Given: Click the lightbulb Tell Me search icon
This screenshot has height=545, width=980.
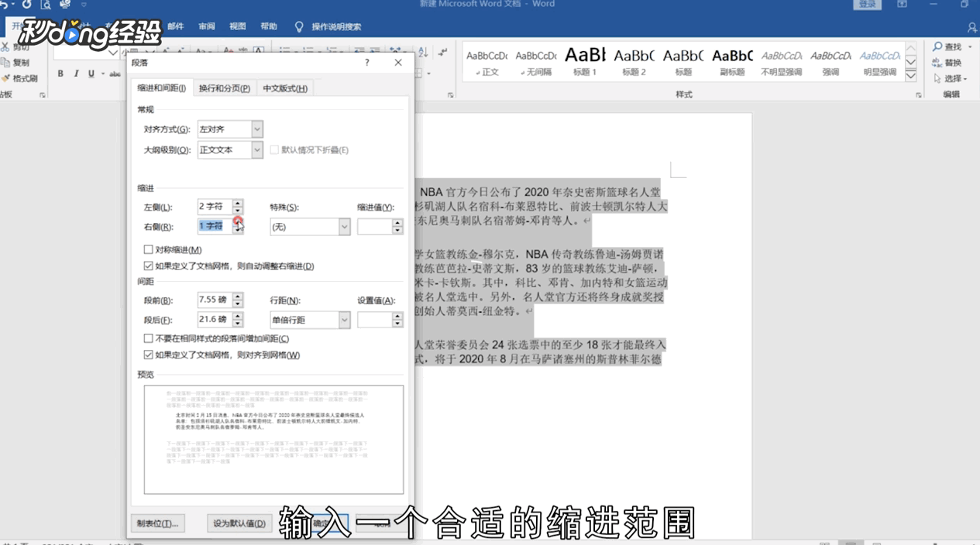Looking at the screenshot, I should point(299,27).
